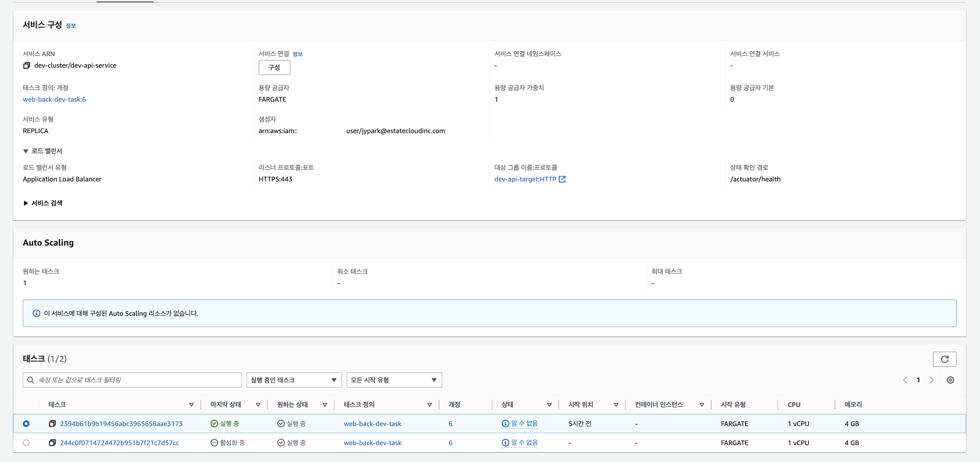Focus the task filter search field

click(132, 380)
